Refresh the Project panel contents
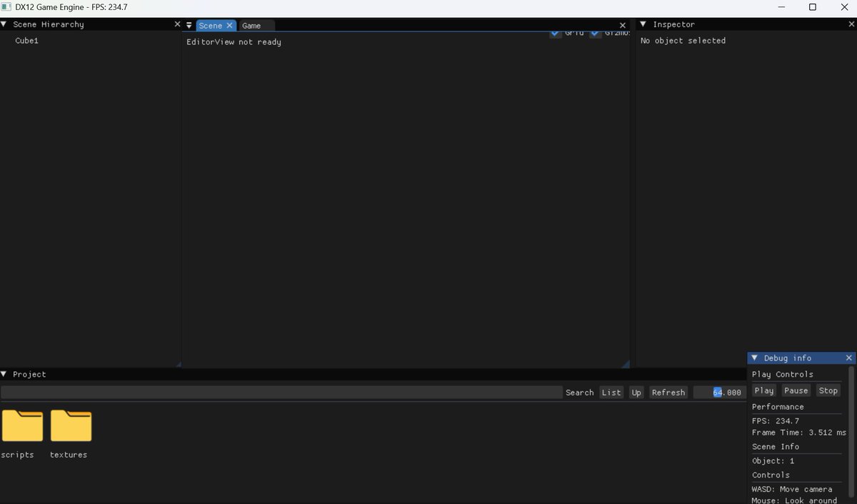857x504 pixels. pyautogui.click(x=668, y=393)
